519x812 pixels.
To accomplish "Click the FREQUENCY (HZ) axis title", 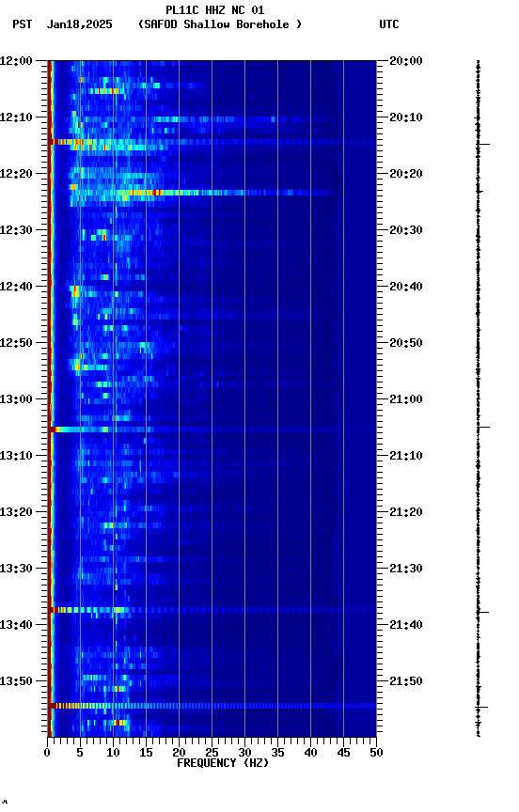I will click(223, 763).
